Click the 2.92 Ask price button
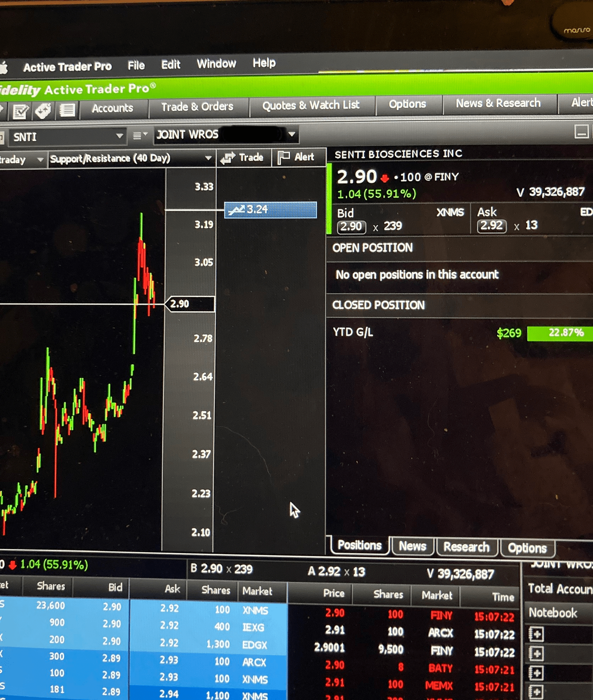The height and width of the screenshot is (700, 593). (491, 225)
